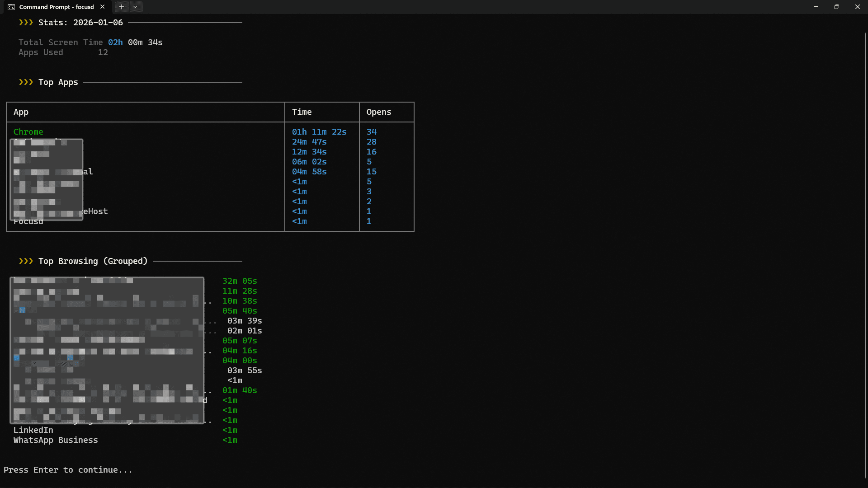Screen dimensions: 868x488
Task: Click the Total Screen Time label
Action: 61,42
